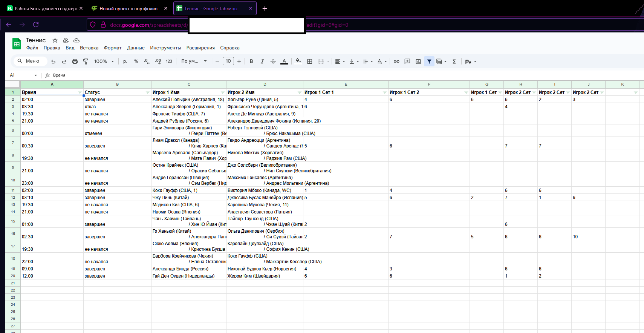Open the cell fill color picker
This screenshot has width=644, height=333.
point(298,61)
